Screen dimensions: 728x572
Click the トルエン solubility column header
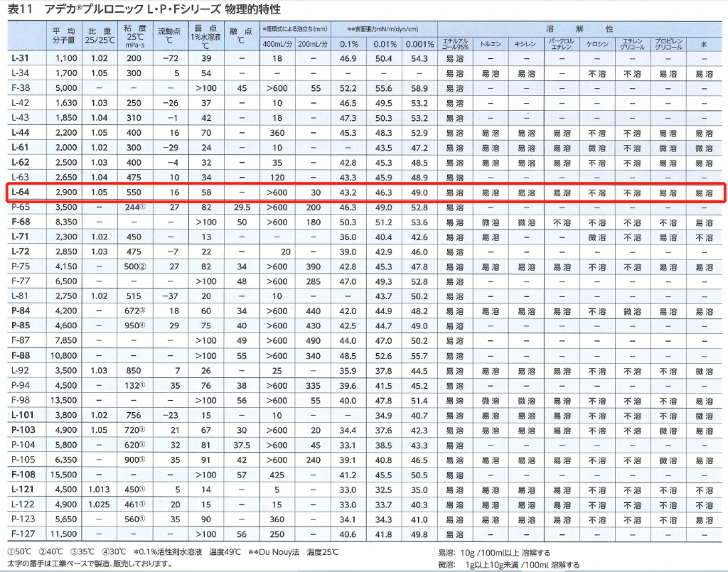click(x=491, y=44)
